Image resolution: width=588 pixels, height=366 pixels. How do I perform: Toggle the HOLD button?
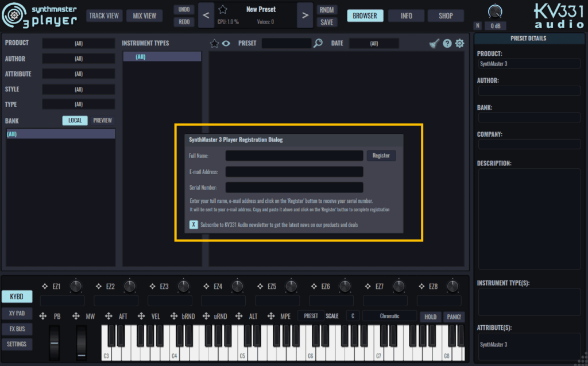point(430,317)
